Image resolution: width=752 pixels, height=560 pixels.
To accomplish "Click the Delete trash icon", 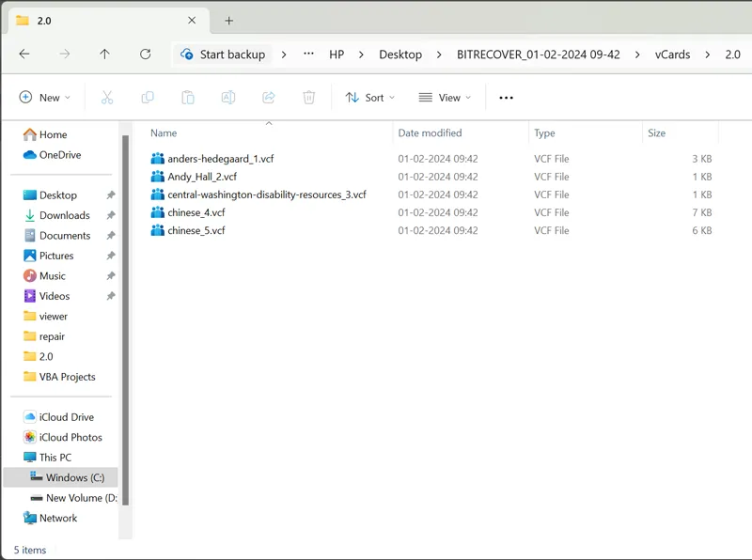I will (x=309, y=98).
